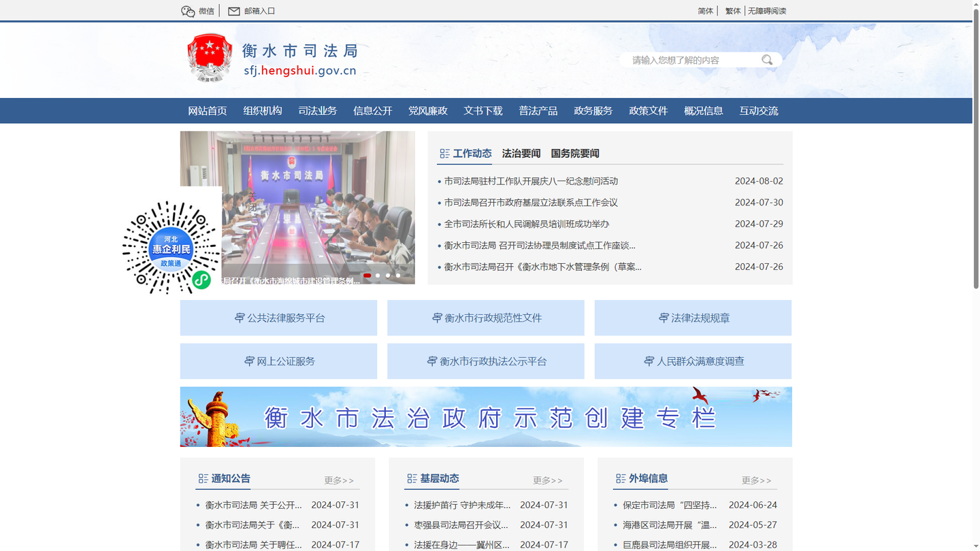Click the signpost icon in 人民群众满意度调查 tile
The width and height of the screenshot is (980, 551).
649,361
